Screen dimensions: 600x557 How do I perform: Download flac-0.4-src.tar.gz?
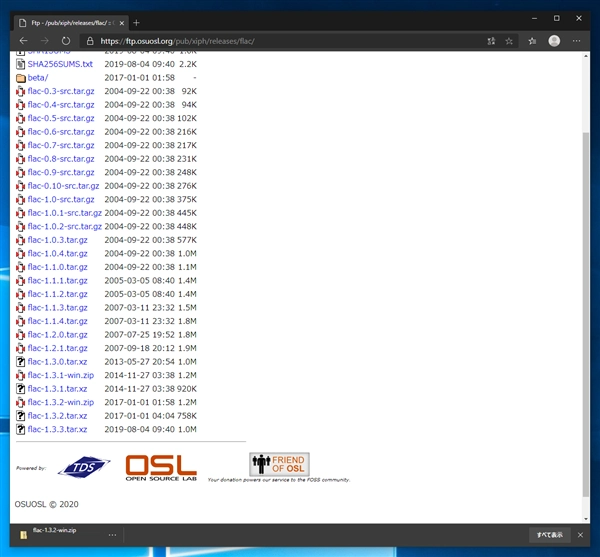pyautogui.click(x=61, y=104)
